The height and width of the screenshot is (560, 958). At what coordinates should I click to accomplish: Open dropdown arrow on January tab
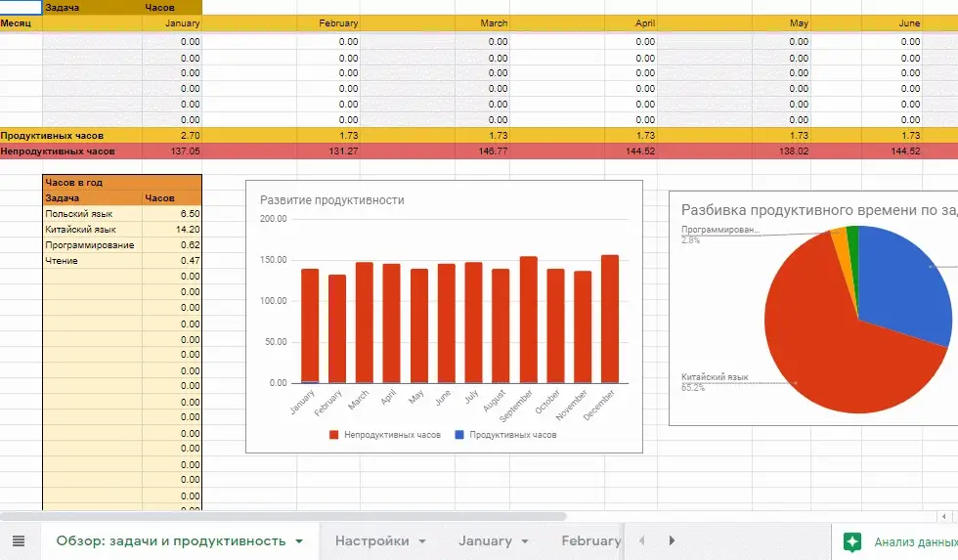pos(525,541)
